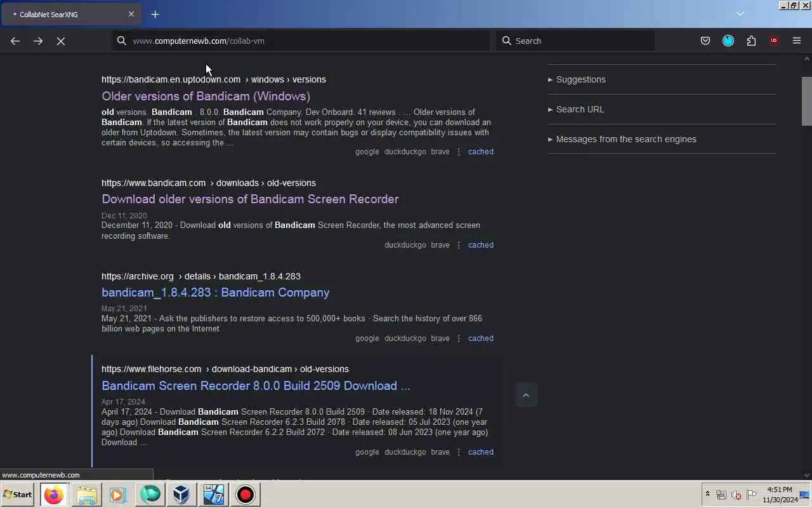812x508 pixels.
Task: Open the Save to Pocket icon
Action: (x=705, y=41)
